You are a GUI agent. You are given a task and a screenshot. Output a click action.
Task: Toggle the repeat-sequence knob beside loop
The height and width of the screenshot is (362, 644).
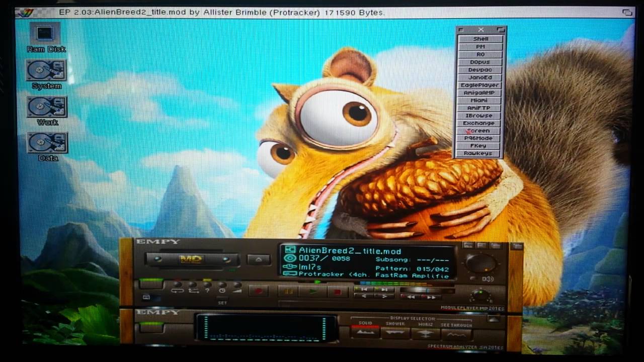(192, 285)
